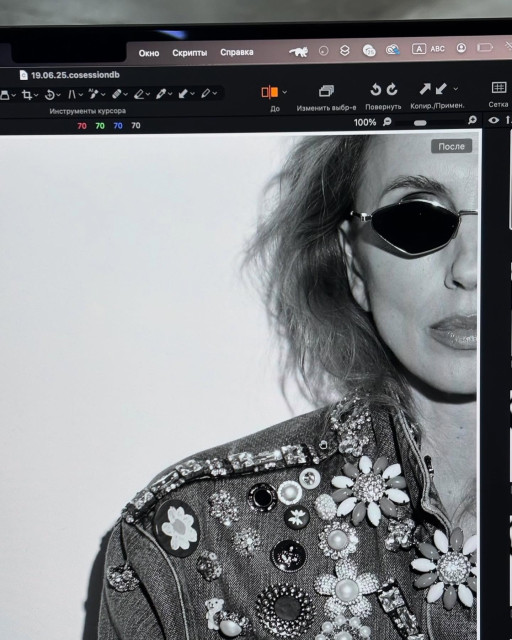Expand the crop tool dropdown chevron
Image resolution: width=512 pixels, height=640 pixels.
click(36, 96)
